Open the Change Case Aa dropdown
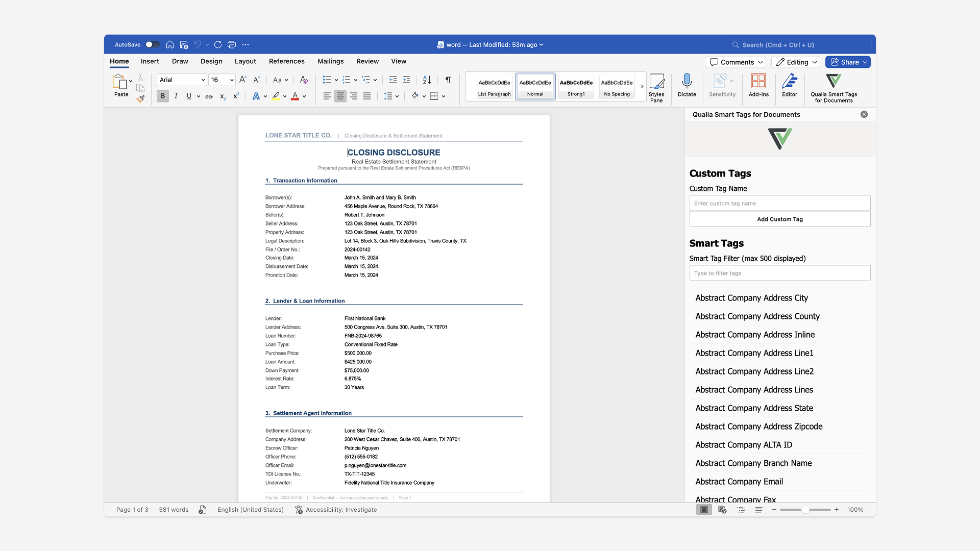The width and height of the screenshot is (980, 551). pyautogui.click(x=280, y=80)
